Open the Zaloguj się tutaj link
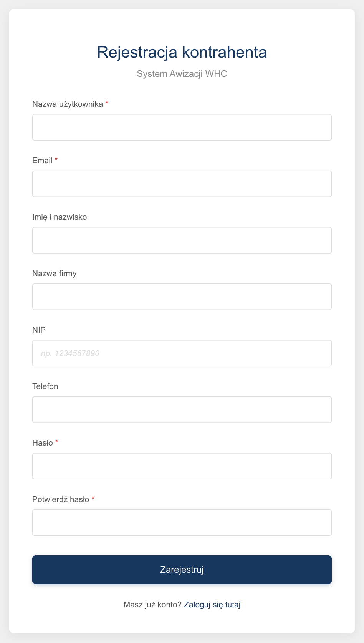 (212, 605)
